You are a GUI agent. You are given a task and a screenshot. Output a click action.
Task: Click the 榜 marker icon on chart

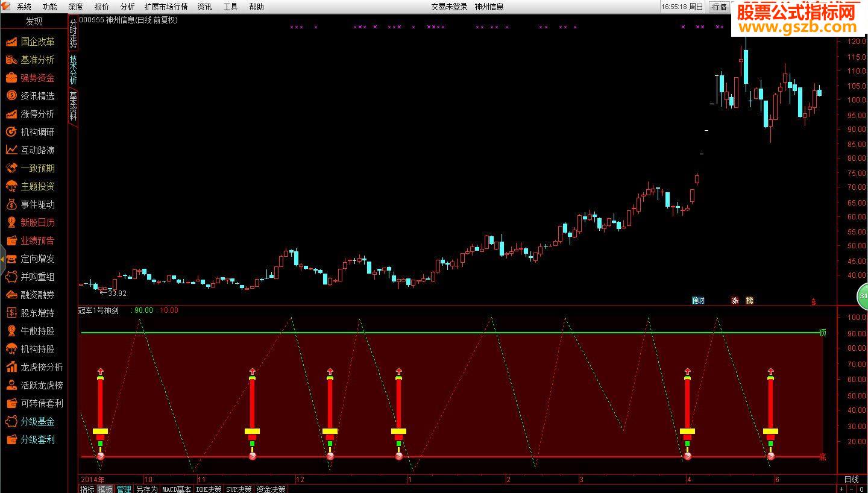pyautogui.click(x=749, y=300)
